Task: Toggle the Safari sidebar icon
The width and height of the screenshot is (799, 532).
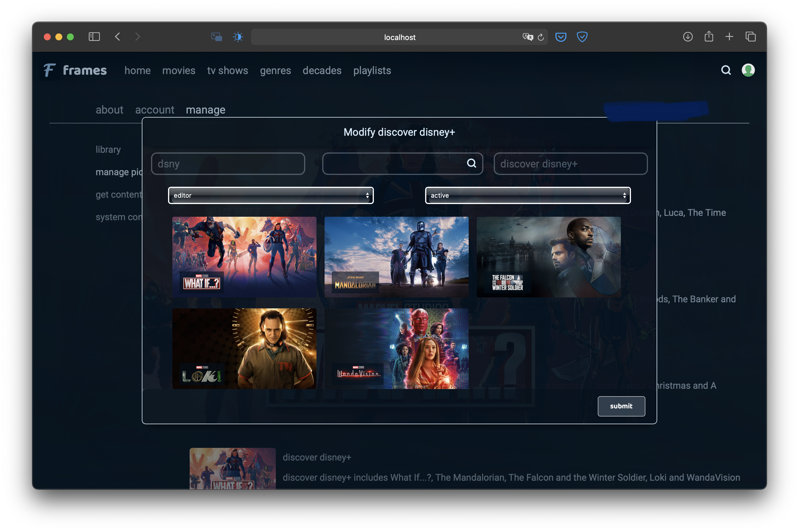Action: pyautogui.click(x=94, y=37)
